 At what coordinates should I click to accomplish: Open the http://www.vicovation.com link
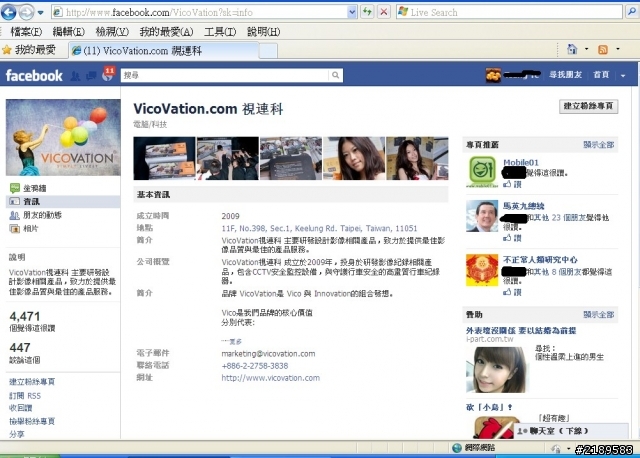pos(271,378)
